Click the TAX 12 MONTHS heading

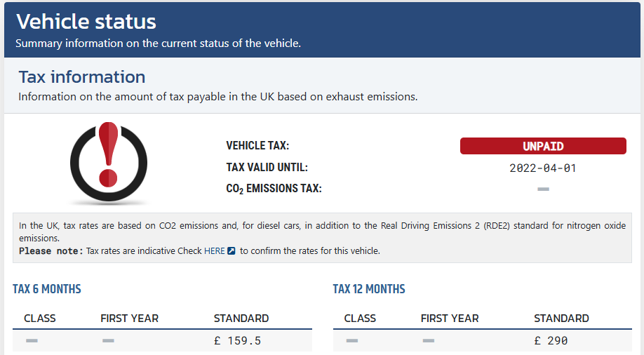pyautogui.click(x=369, y=289)
